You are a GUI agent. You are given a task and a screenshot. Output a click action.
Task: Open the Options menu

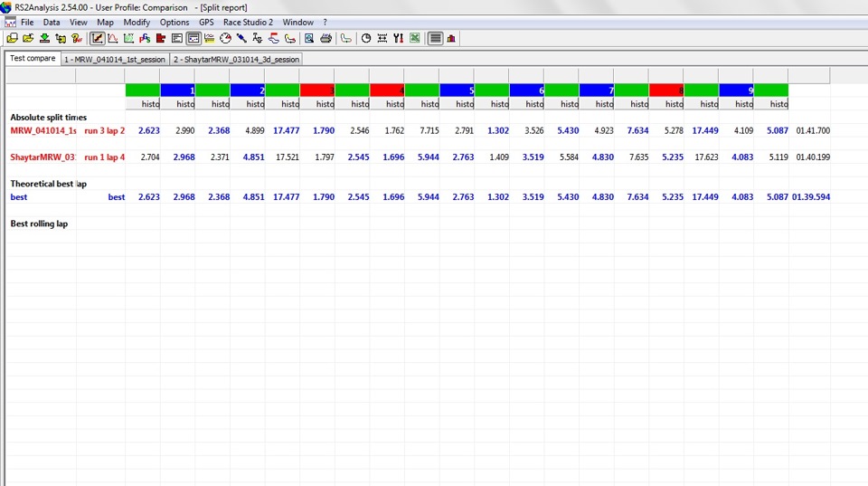point(175,22)
